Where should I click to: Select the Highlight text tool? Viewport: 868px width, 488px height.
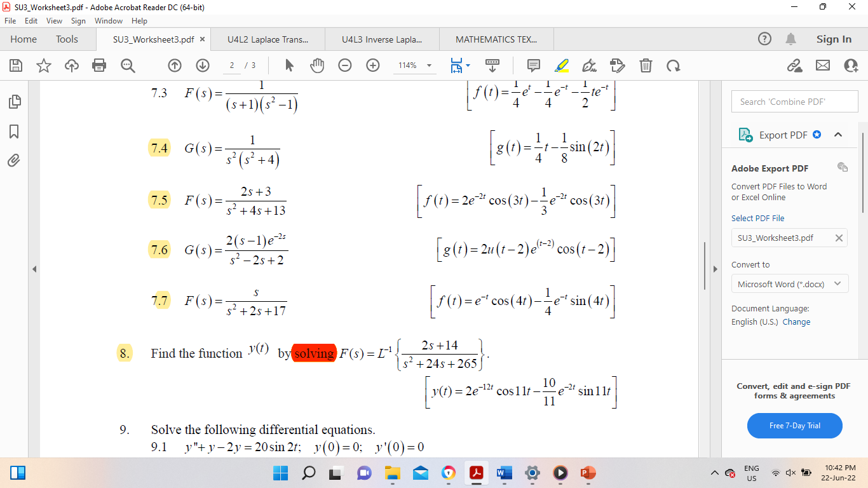coord(562,65)
